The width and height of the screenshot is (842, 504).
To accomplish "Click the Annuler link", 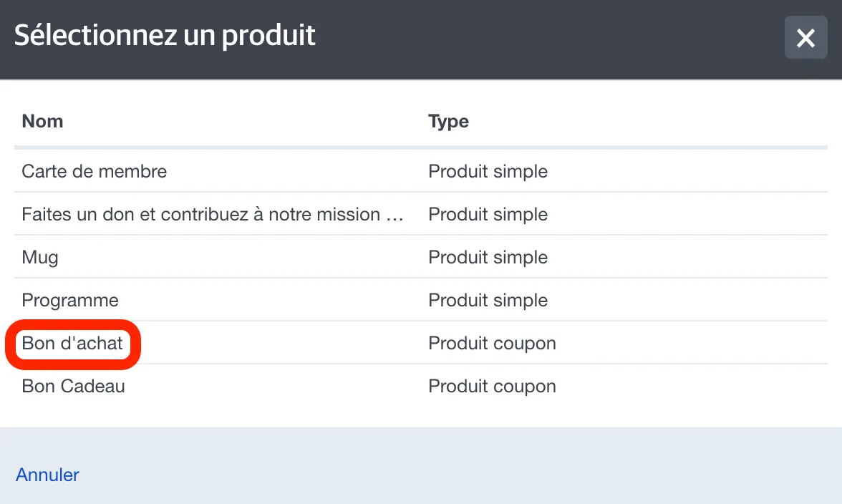I will pos(47,475).
